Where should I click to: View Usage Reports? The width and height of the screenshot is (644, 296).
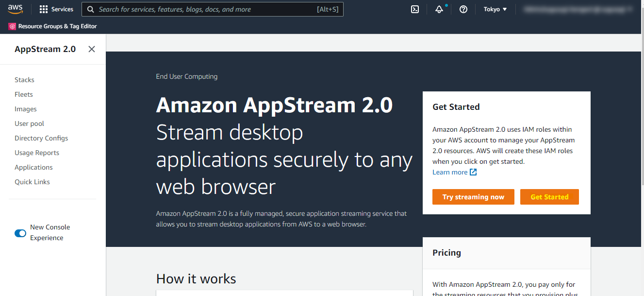pyautogui.click(x=37, y=153)
